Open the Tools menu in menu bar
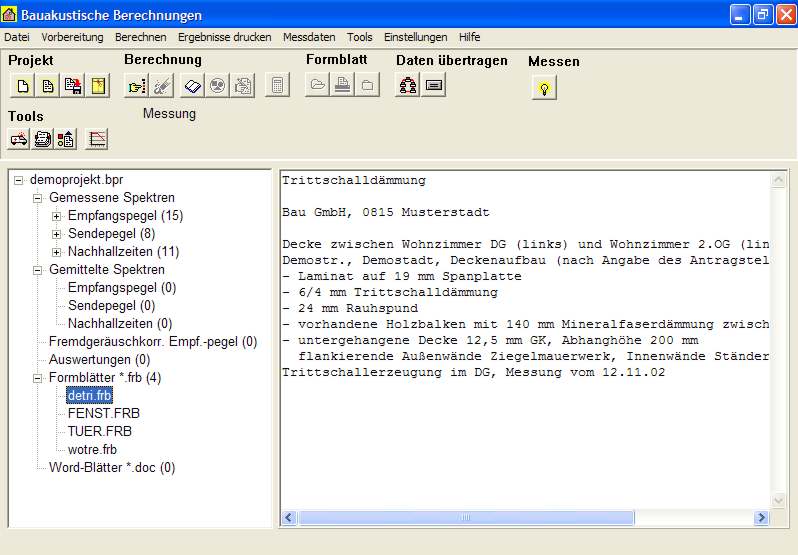The height and width of the screenshot is (555, 798). [x=360, y=37]
